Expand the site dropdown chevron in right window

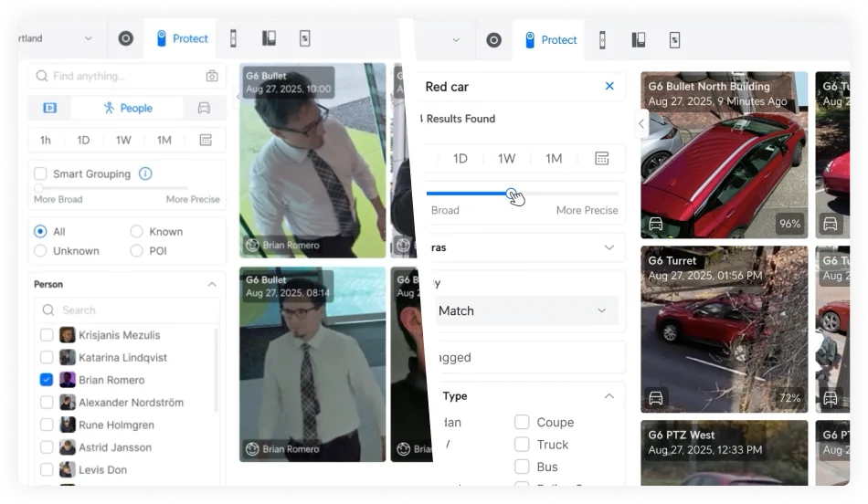coord(456,40)
